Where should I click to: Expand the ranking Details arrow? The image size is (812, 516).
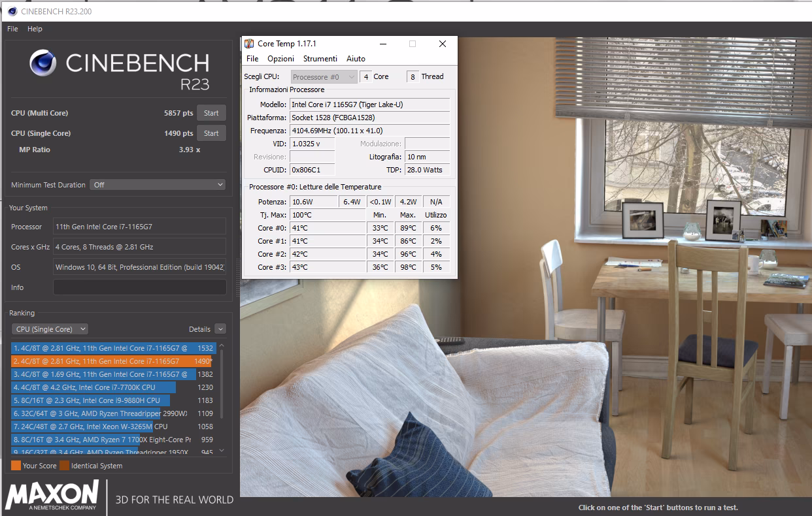(220, 329)
